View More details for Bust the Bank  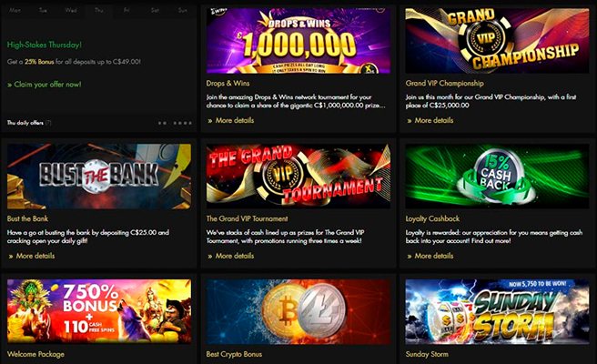(x=32, y=256)
